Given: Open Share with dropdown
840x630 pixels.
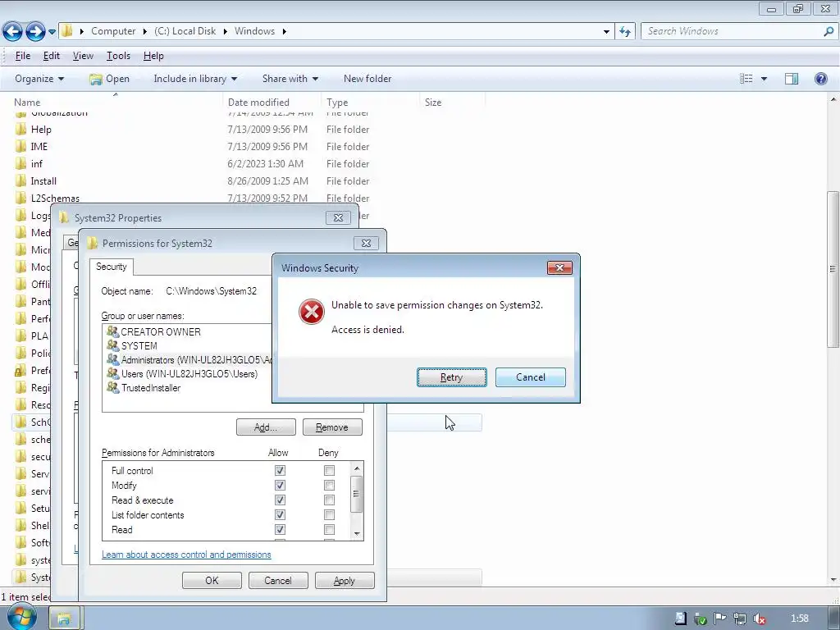Looking at the screenshot, I should pyautogui.click(x=290, y=79).
